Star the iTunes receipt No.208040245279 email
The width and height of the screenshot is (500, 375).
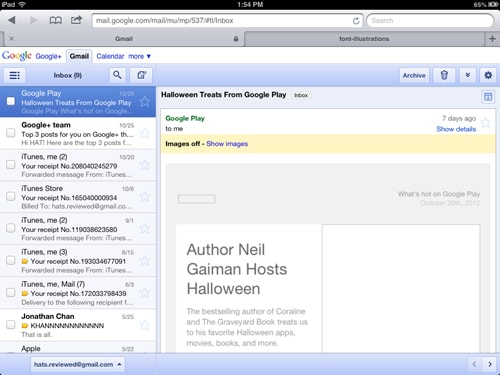[x=145, y=165]
